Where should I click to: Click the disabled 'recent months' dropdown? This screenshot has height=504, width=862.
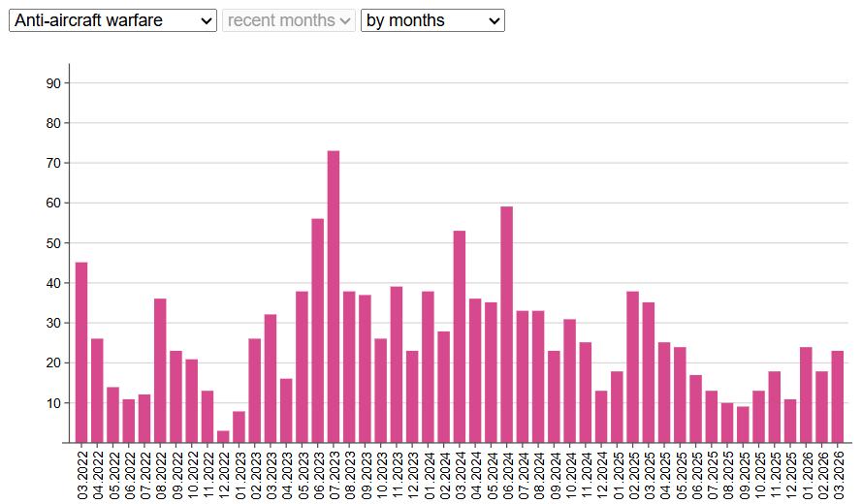(x=289, y=20)
